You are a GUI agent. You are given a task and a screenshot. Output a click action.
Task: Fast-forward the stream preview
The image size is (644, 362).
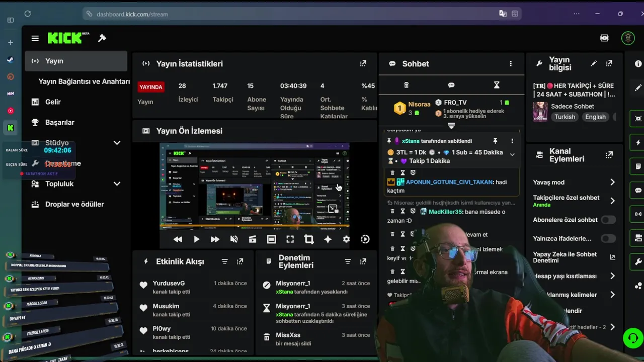215,239
